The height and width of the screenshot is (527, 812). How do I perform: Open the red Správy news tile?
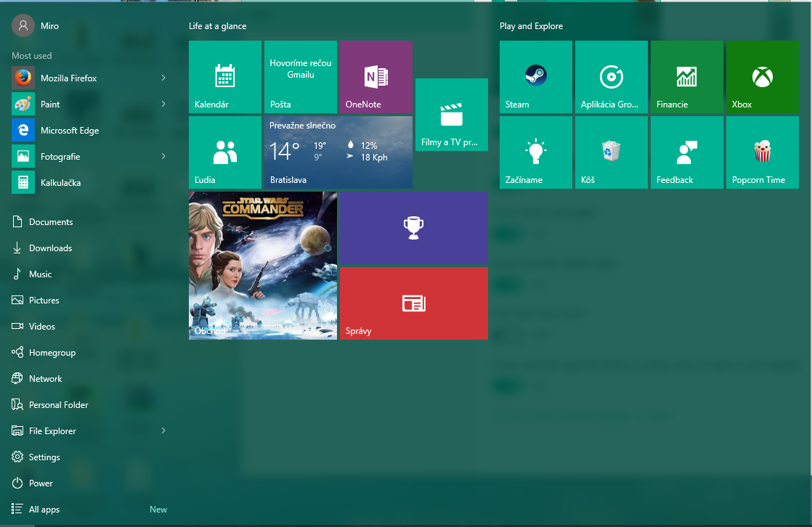tap(414, 303)
